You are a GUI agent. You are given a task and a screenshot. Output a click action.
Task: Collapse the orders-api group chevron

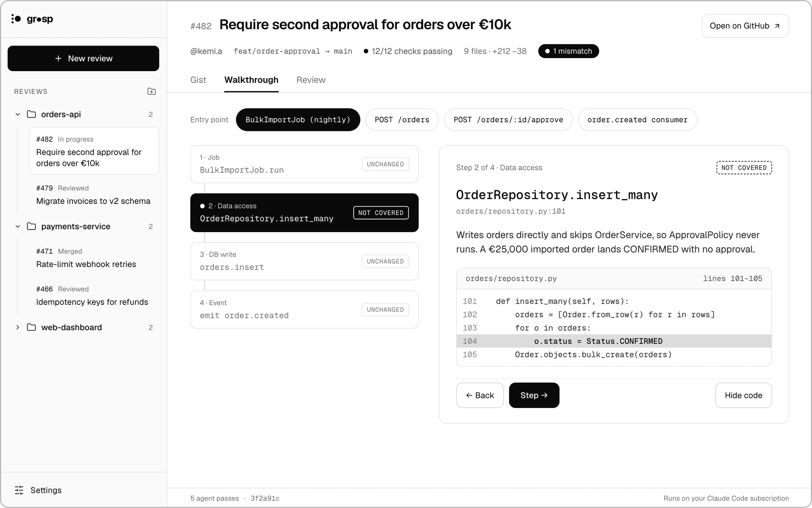click(17, 114)
